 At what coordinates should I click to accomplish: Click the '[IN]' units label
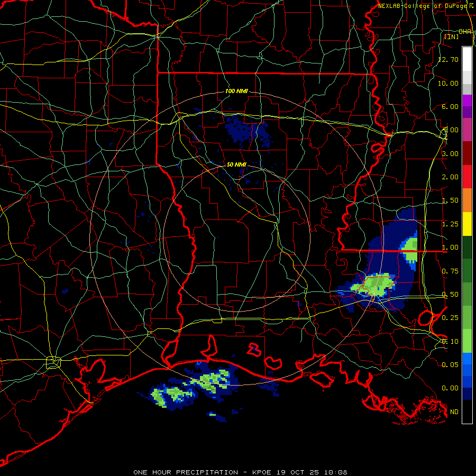coord(452,36)
